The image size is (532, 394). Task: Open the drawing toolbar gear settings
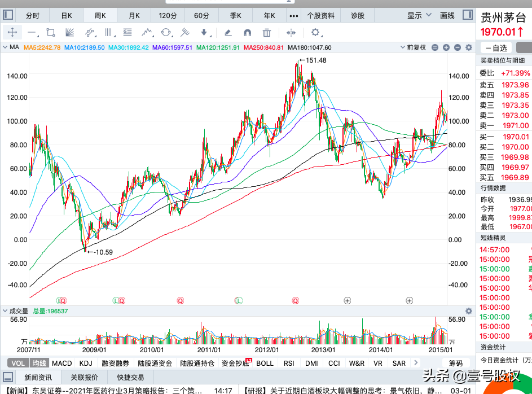315,32
